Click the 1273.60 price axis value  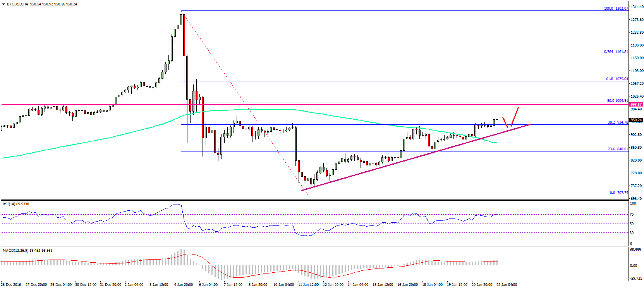click(637, 20)
